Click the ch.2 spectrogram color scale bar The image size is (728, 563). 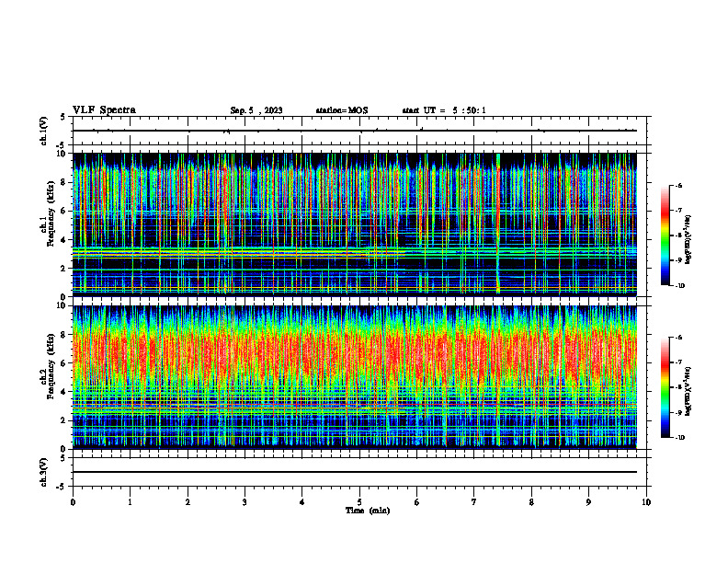pos(665,387)
